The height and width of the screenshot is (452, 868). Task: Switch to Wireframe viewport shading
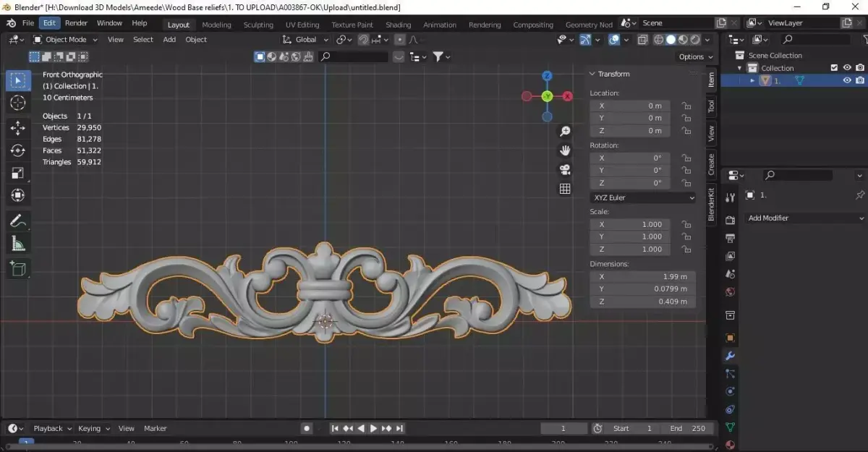click(659, 40)
